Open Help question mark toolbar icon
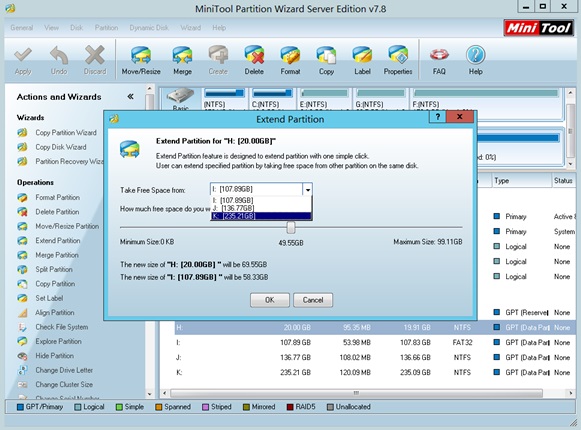This screenshot has height=430, width=581. (x=475, y=61)
